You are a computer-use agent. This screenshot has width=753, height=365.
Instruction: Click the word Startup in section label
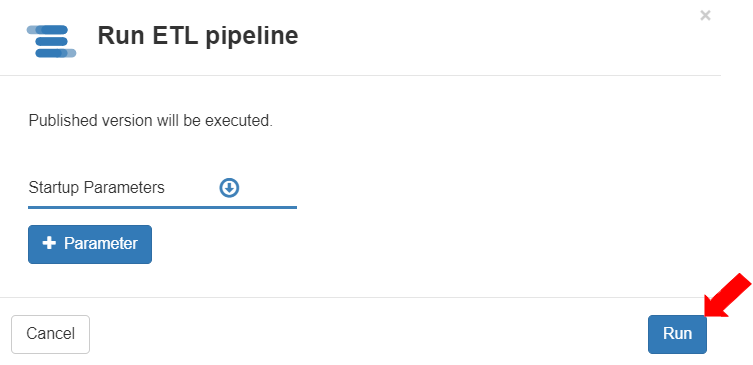tap(53, 188)
